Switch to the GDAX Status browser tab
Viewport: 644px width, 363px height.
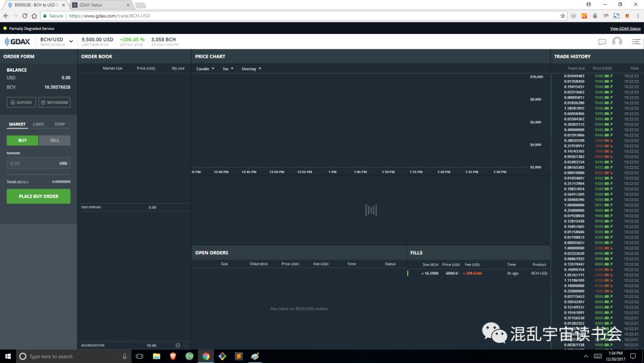pyautogui.click(x=101, y=5)
